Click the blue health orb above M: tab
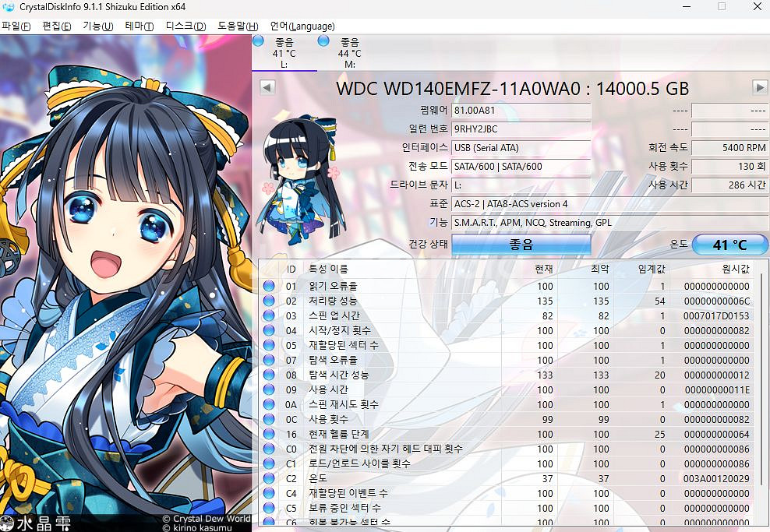The image size is (770, 532). [x=323, y=41]
